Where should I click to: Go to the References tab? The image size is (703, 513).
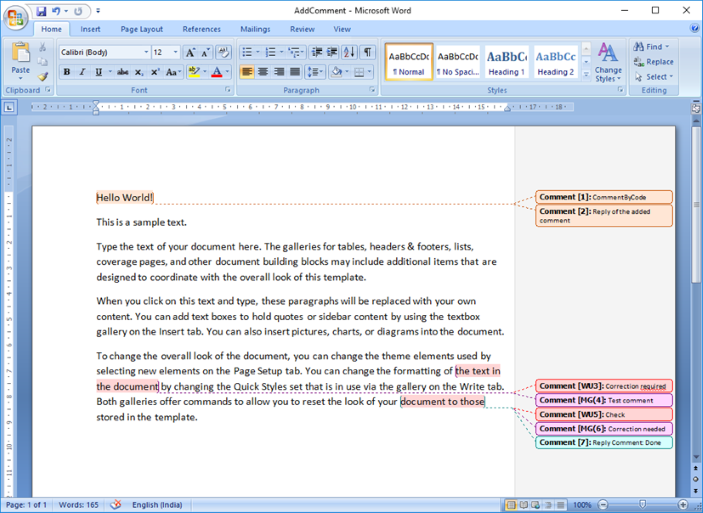pos(201,29)
